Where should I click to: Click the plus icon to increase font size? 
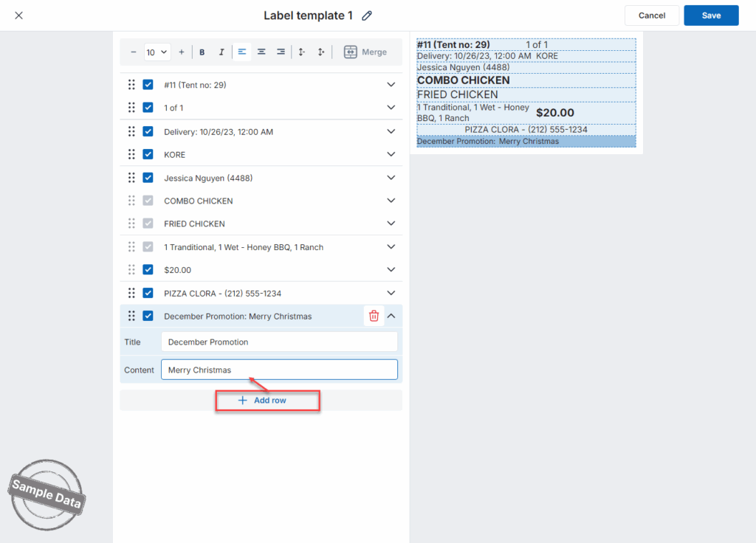182,52
